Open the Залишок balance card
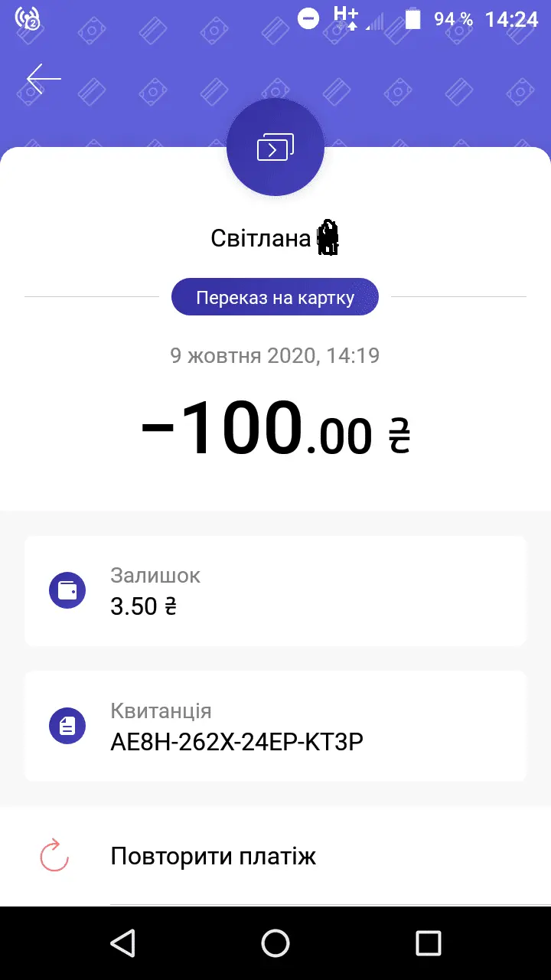 pos(275,591)
